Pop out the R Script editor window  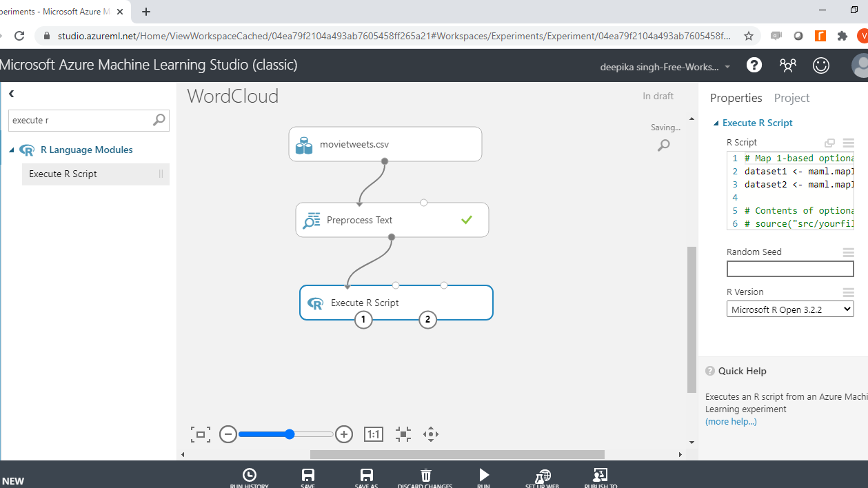coord(830,143)
